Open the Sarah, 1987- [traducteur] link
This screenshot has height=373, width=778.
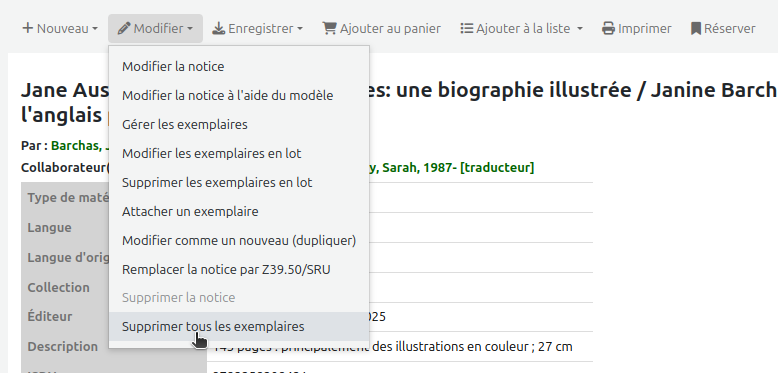(x=451, y=168)
